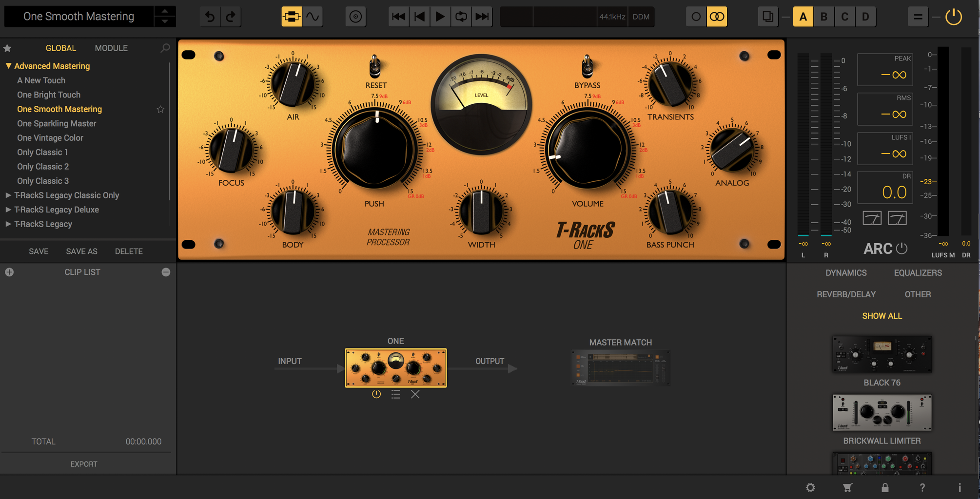Screen dimensions: 980x499
Task: Switch to snapshot B
Action: (824, 17)
